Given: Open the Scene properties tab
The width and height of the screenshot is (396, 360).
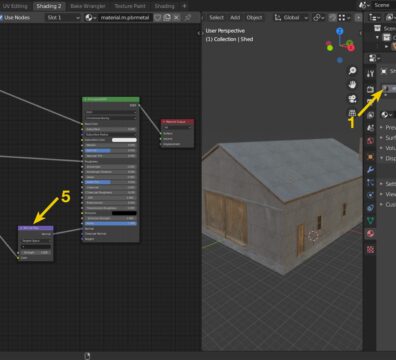Looking at the screenshot, I should (370, 128).
